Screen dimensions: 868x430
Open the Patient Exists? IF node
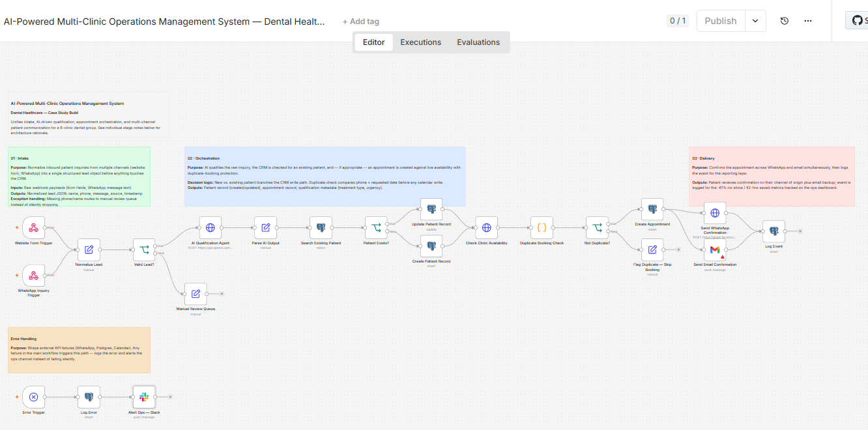376,228
